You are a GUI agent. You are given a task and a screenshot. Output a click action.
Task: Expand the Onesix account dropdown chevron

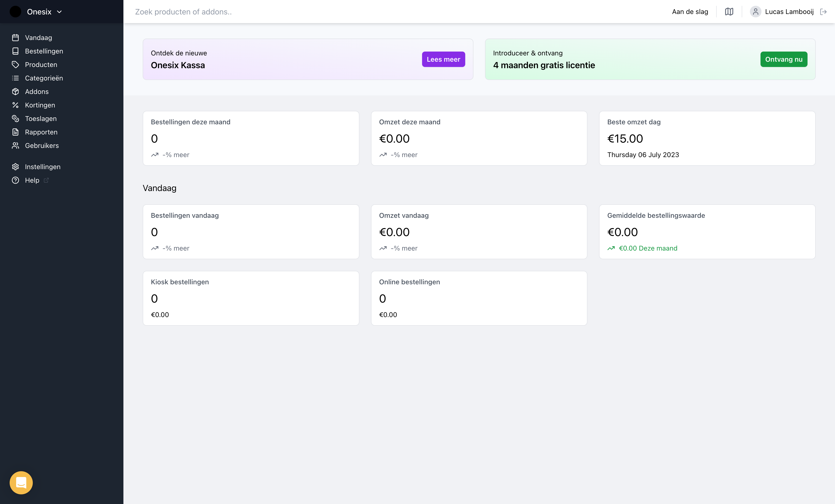59,12
